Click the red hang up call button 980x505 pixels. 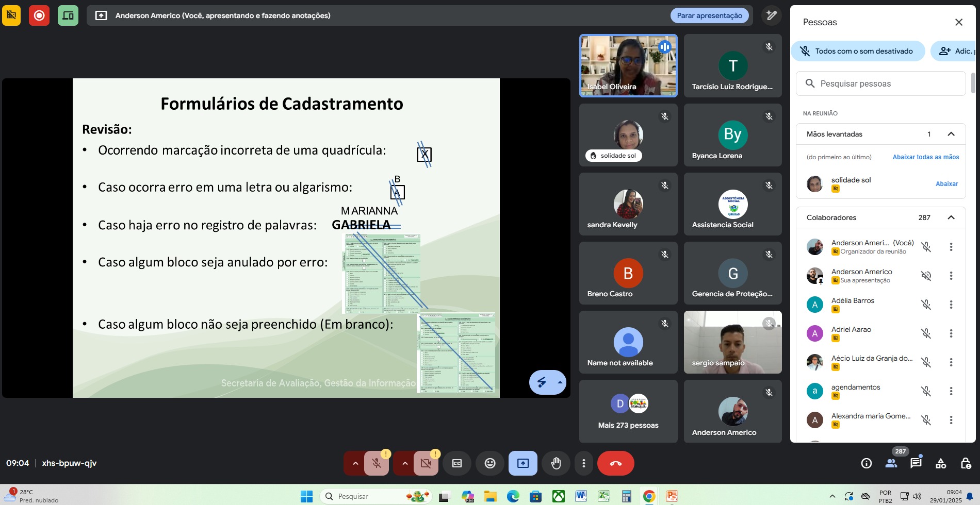615,463
